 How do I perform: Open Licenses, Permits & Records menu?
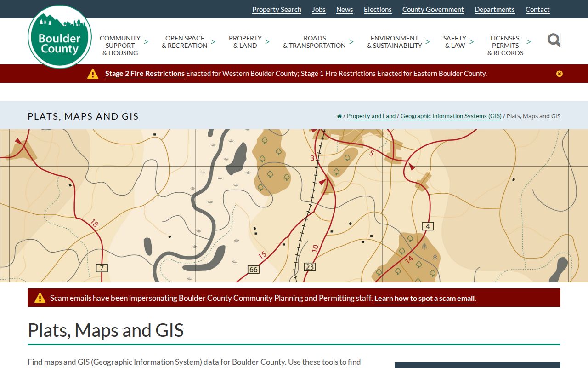[505, 46]
